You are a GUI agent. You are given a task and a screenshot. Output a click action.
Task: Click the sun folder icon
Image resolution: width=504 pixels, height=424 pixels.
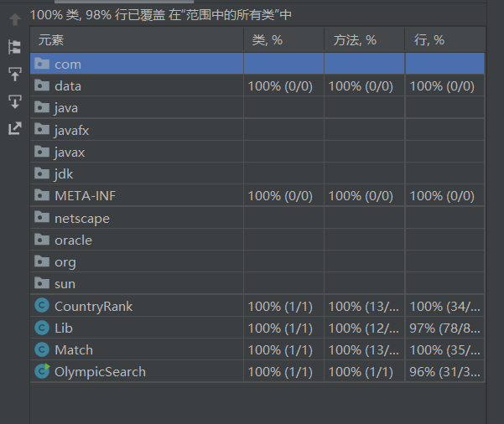click(x=42, y=283)
